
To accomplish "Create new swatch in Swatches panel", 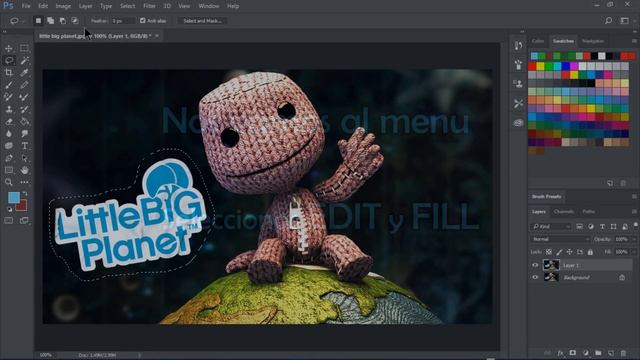I will 610,183.
